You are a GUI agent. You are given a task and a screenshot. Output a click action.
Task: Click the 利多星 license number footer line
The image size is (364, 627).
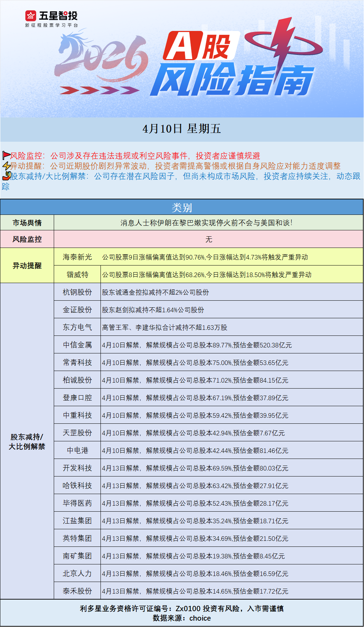coord(182,608)
